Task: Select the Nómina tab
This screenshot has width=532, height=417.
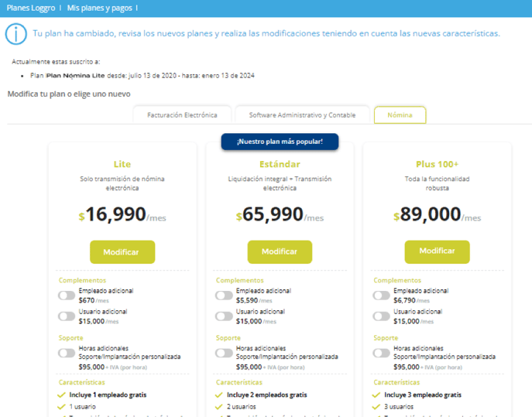Action: (x=400, y=115)
